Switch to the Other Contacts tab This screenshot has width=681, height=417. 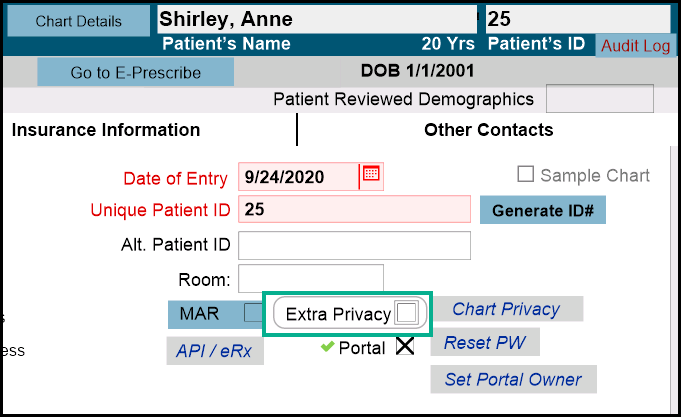point(488,130)
